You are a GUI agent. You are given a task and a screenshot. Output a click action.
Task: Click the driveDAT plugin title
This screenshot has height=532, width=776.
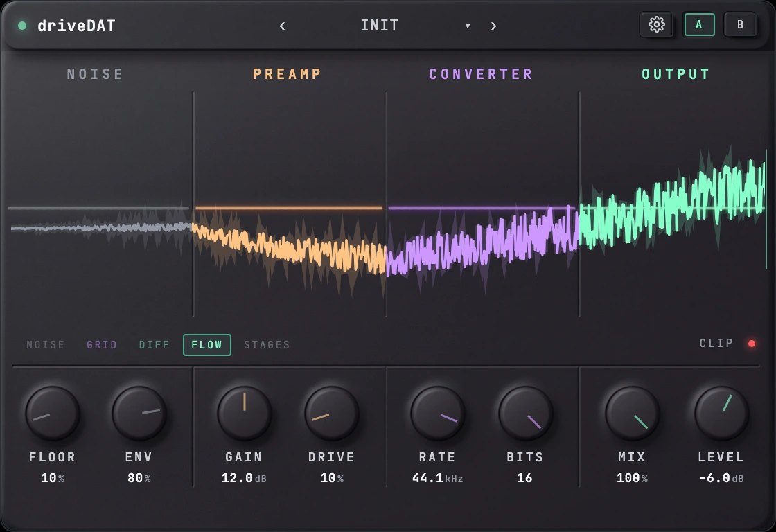pyautogui.click(x=77, y=26)
